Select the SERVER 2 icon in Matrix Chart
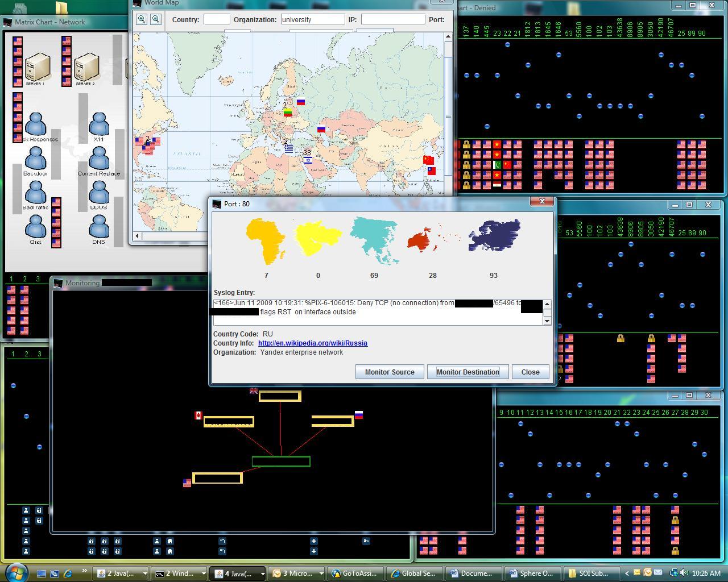The height and width of the screenshot is (582, 728). click(87, 67)
